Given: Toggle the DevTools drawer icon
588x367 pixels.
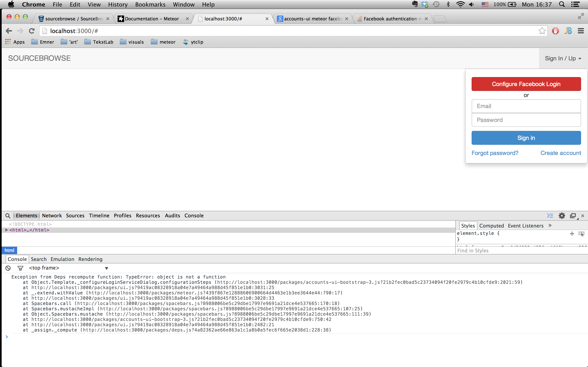Looking at the screenshot, I should pos(550,216).
